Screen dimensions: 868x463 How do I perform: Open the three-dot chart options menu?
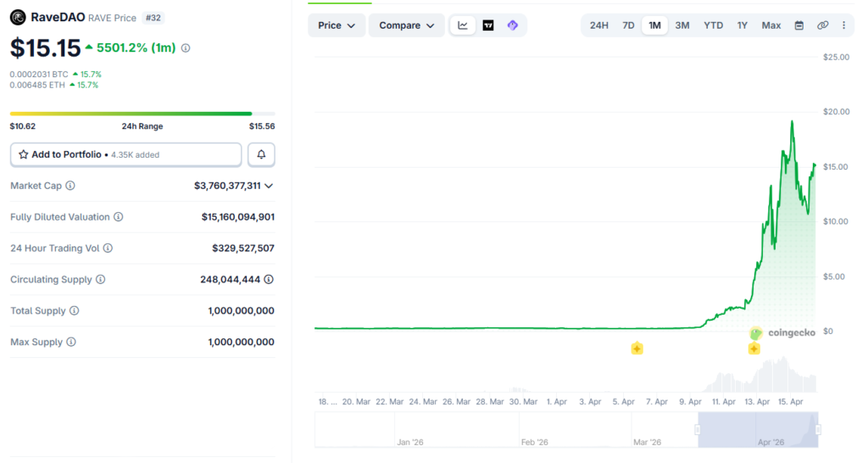[x=843, y=25]
